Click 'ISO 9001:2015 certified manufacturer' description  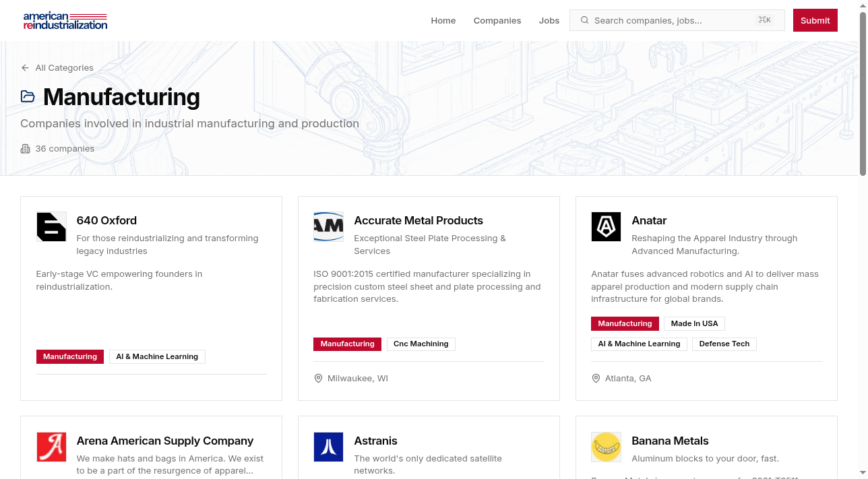pyautogui.click(x=427, y=286)
